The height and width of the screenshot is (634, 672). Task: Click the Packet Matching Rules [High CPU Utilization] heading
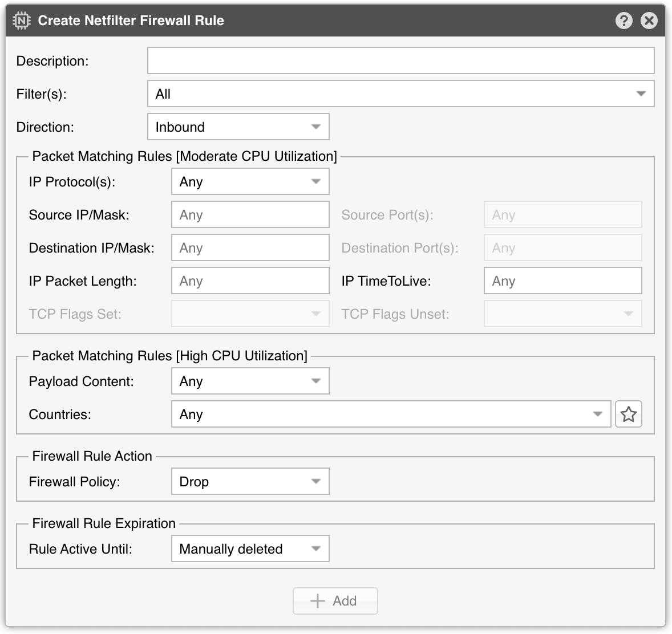(x=170, y=356)
